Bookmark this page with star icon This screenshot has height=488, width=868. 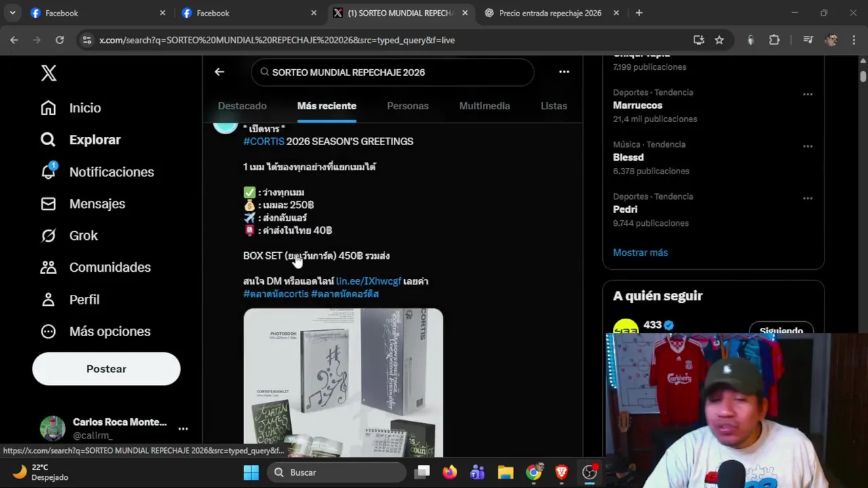719,40
